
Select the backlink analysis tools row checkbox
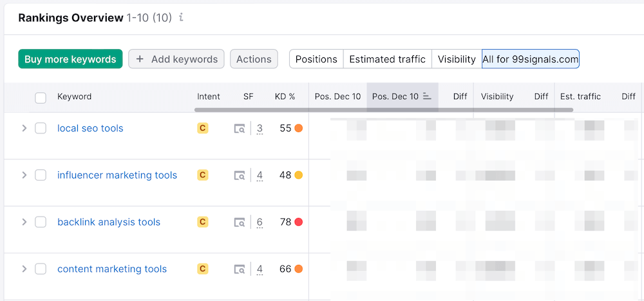tap(41, 222)
